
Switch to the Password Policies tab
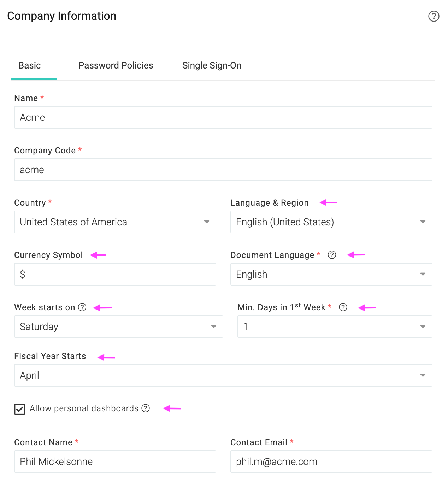pyautogui.click(x=116, y=65)
